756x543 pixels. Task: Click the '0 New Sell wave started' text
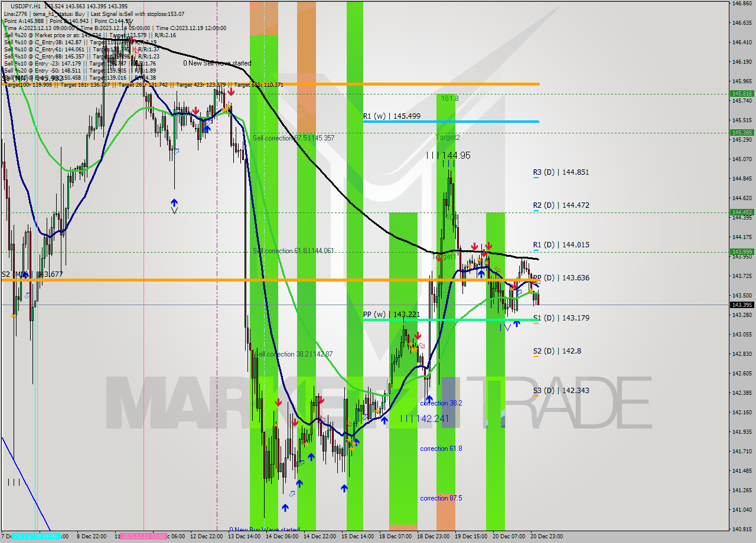click(217, 63)
